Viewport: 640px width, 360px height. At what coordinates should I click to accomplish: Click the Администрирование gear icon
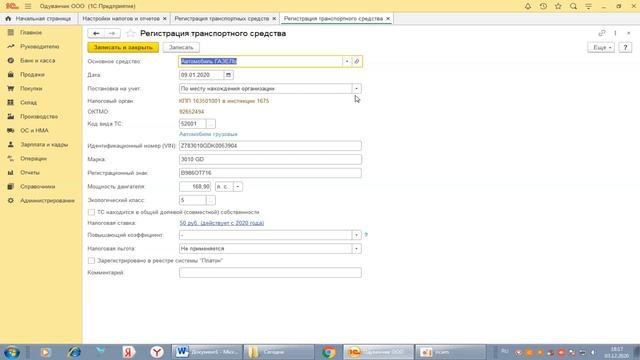(x=11, y=200)
